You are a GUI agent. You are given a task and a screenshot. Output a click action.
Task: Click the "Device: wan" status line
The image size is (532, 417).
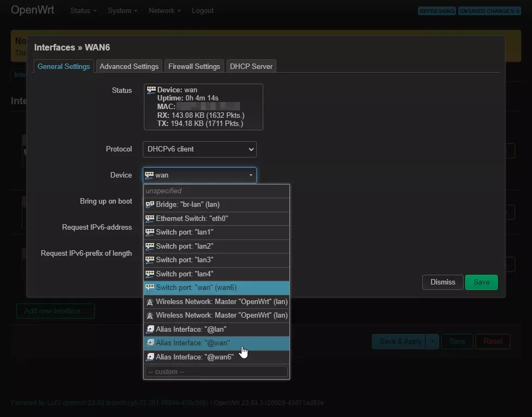click(x=177, y=90)
